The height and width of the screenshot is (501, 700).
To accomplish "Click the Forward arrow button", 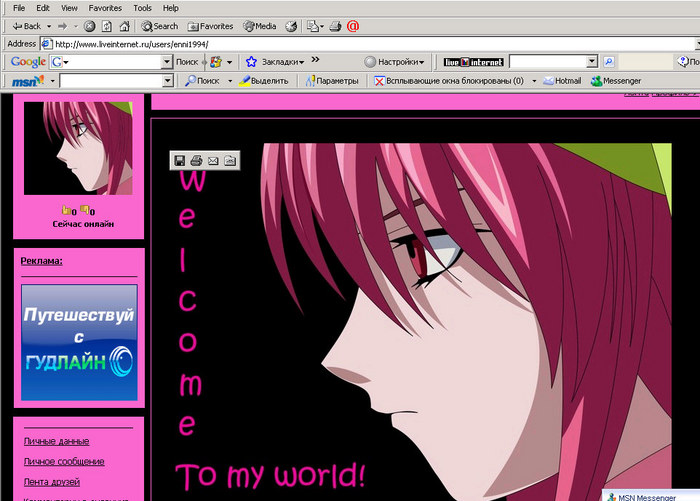I will tap(62, 26).
